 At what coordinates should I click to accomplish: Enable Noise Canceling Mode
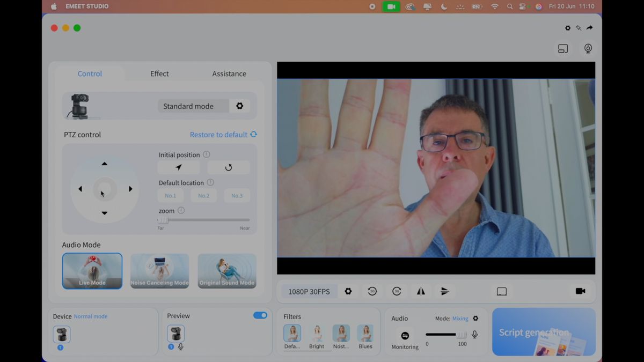pos(159,271)
